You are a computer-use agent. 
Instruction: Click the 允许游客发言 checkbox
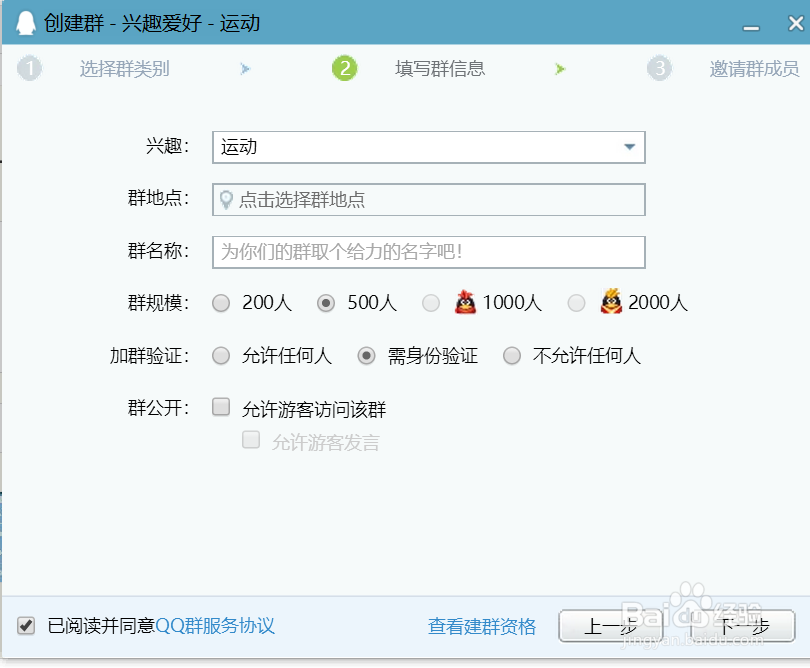[251, 440]
